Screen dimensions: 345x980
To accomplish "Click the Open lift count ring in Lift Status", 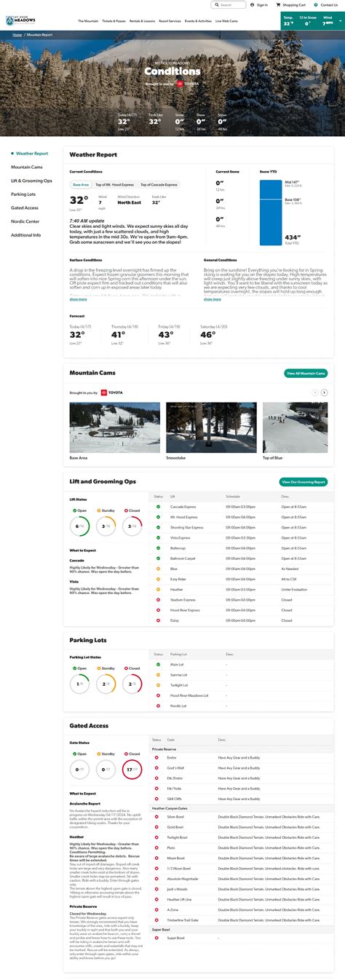I will coord(80,526).
